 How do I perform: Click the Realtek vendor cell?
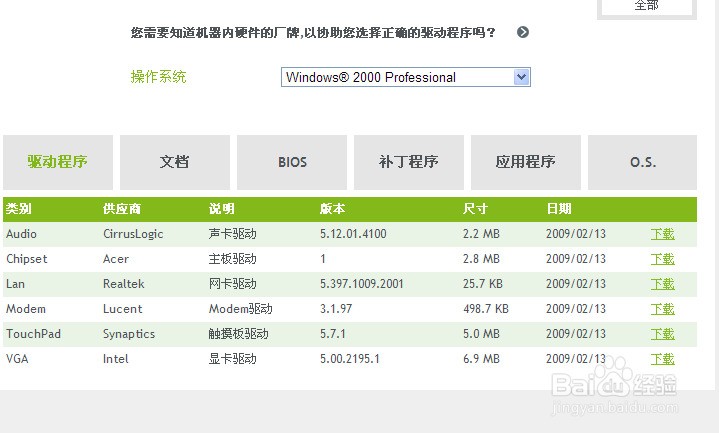click(x=124, y=284)
